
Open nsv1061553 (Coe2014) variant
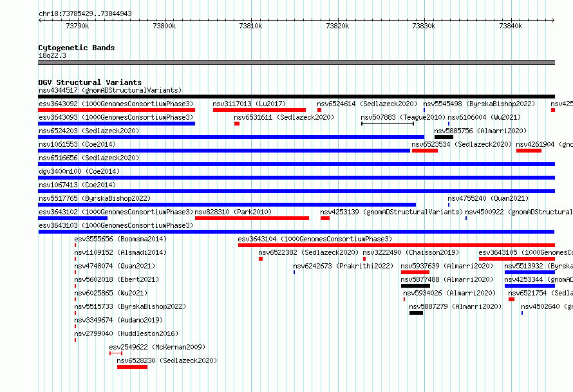(77, 144)
